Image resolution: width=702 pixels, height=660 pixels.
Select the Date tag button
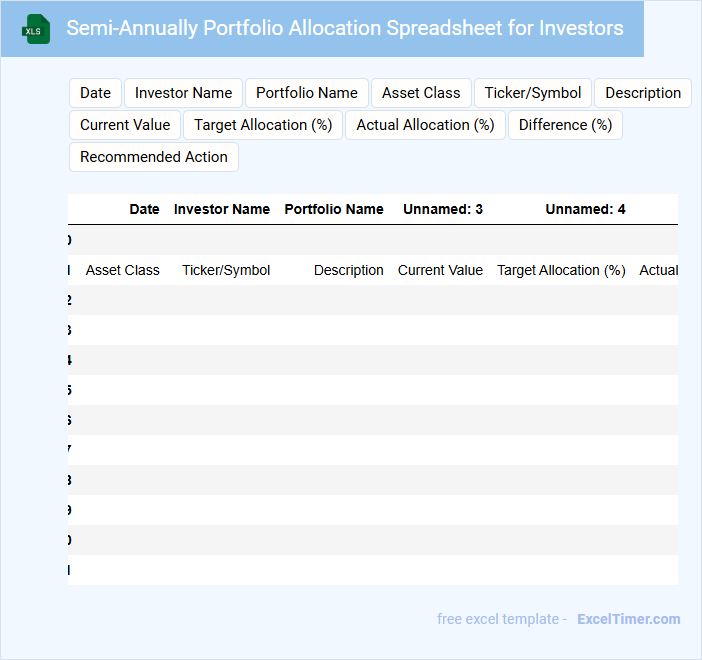(x=95, y=93)
